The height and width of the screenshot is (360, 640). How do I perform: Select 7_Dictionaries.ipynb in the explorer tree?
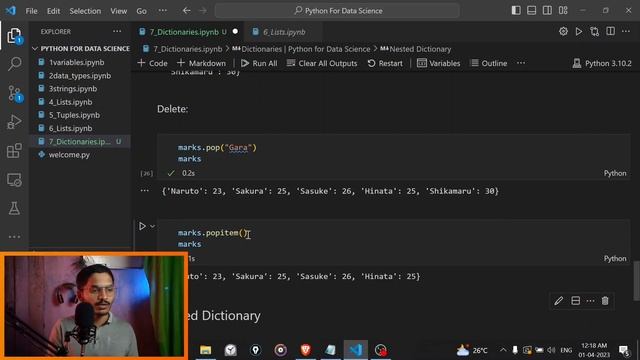pyautogui.click(x=80, y=142)
